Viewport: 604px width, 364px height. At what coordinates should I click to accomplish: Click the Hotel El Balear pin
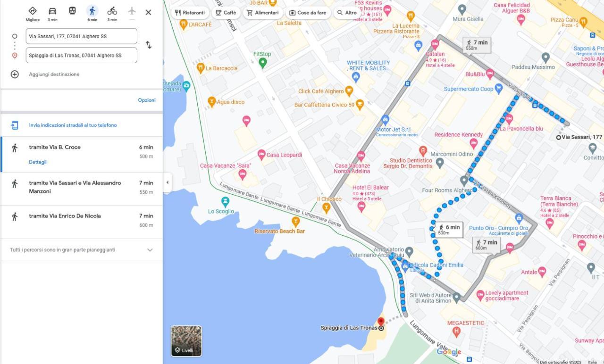pyautogui.click(x=361, y=207)
